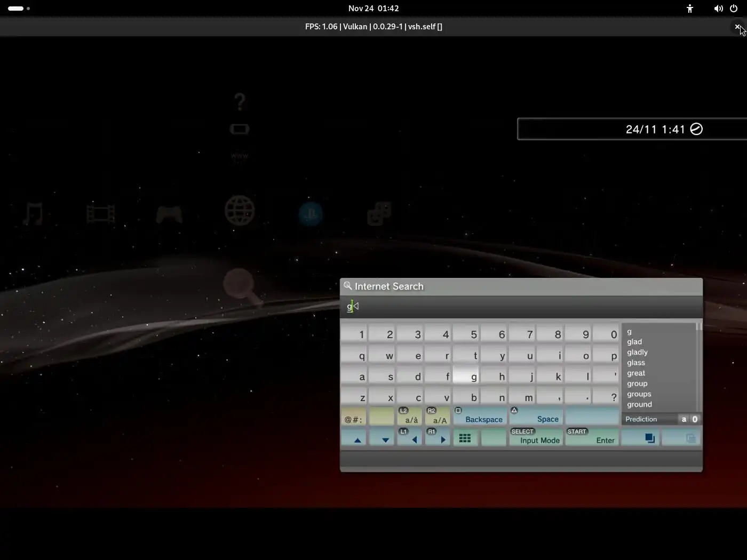This screenshot has height=560, width=747.
Task: Click the comma key
Action: (550, 396)
